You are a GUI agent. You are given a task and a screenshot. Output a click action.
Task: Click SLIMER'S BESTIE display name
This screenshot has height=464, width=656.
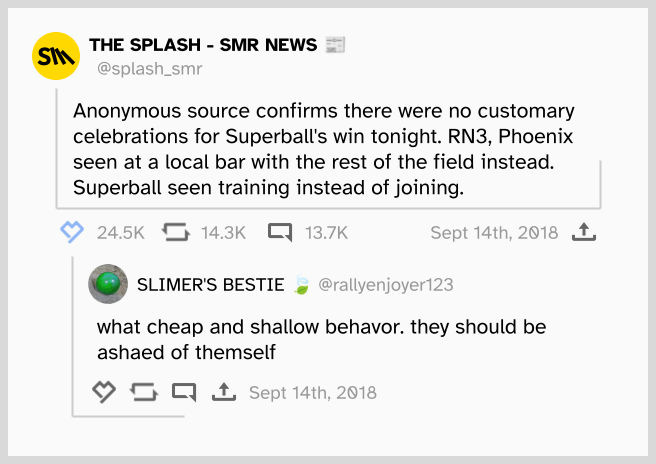[210, 285]
